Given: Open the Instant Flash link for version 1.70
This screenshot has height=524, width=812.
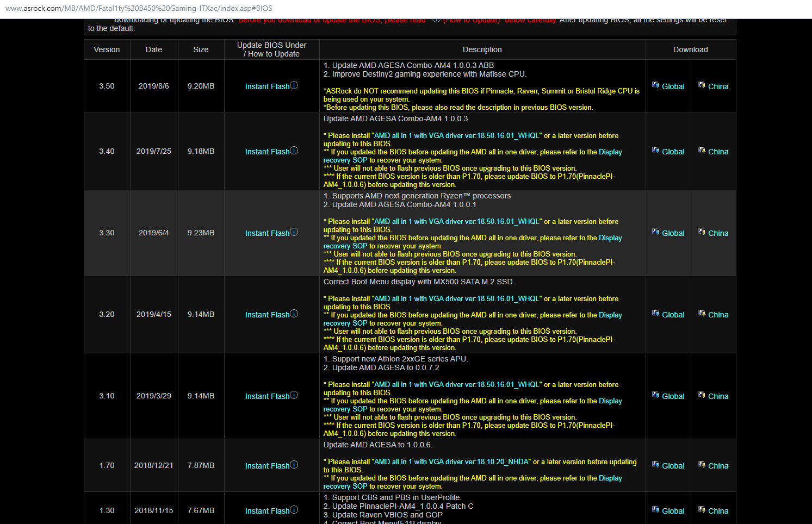Looking at the screenshot, I should point(267,466).
